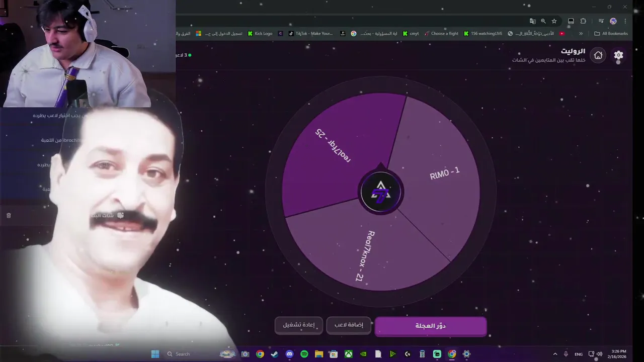Viewport: 644px width, 362px height.
Task: Open the Microsoft bookmark icon
Action: coord(199,34)
